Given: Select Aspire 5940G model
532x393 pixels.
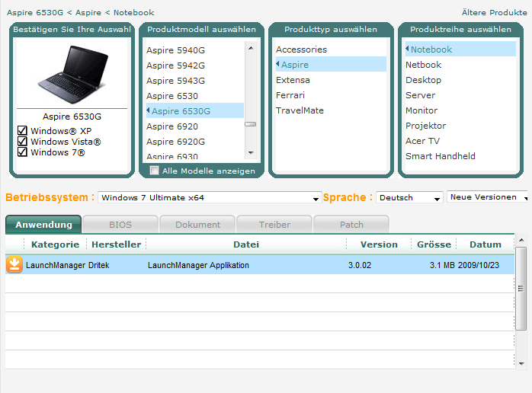Looking at the screenshot, I should pos(175,50).
